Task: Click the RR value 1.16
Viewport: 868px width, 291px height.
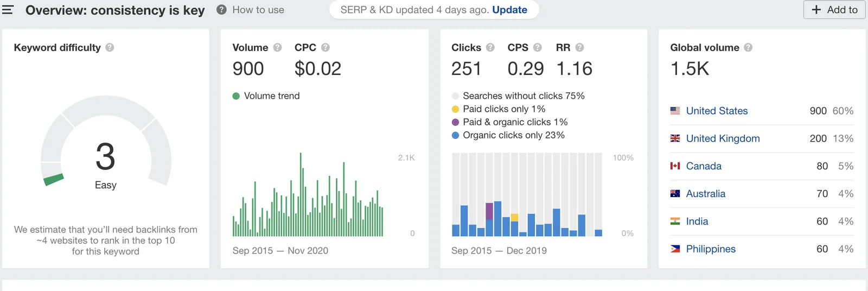Action: click(x=575, y=69)
